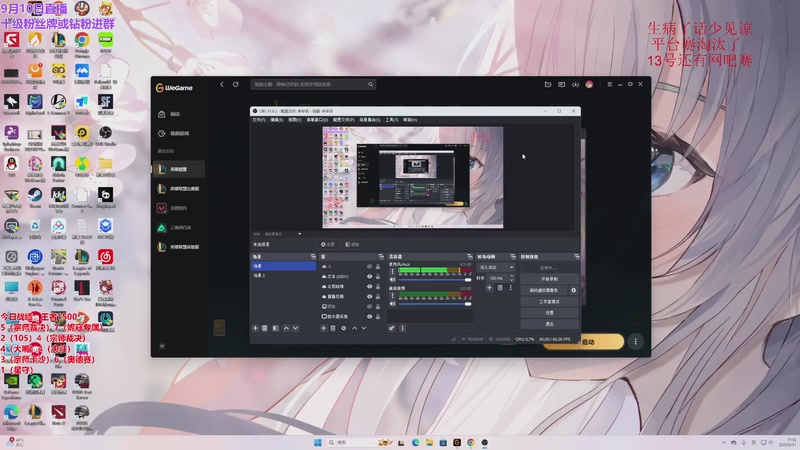Click yellow 启动 button in WeGame
This screenshot has width=800, height=450.
click(587, 342)
